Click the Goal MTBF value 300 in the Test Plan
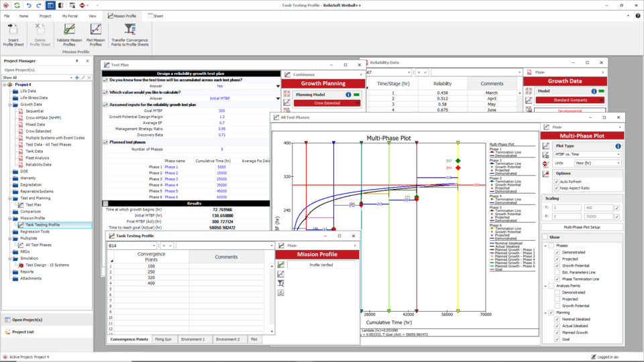 click(x=222, y=111)
